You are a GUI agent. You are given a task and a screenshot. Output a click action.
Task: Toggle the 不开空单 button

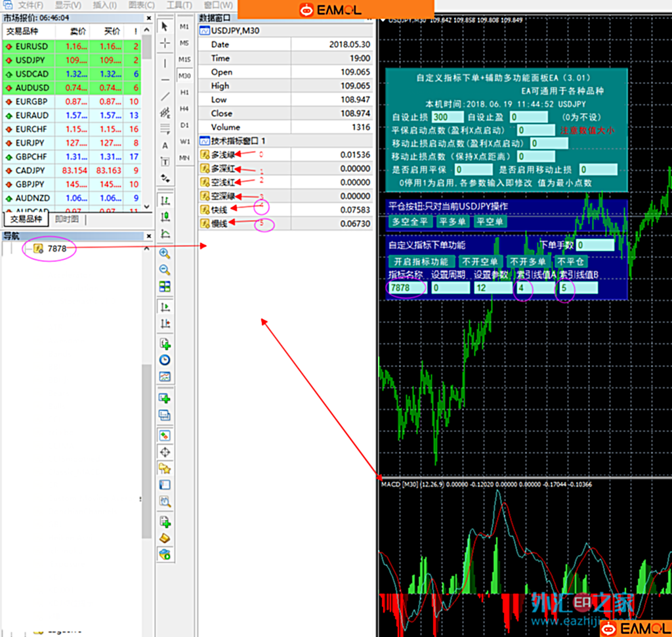point(480,261)
